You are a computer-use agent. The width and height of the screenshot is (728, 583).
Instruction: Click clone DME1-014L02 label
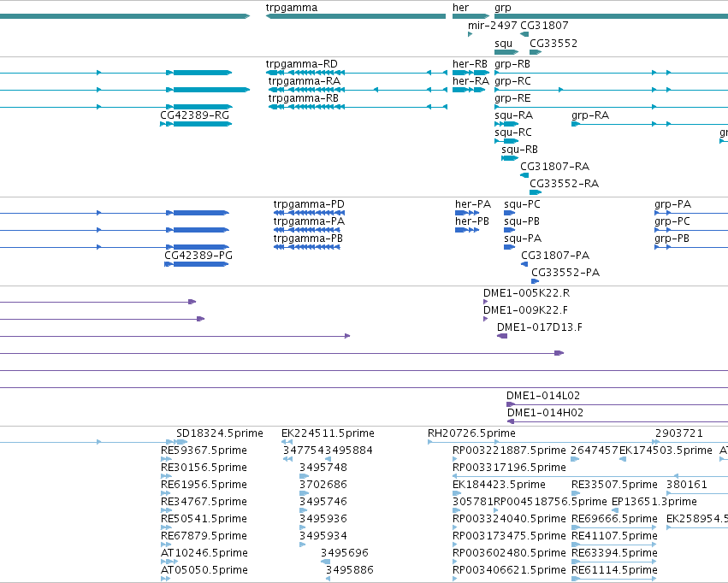click(543, 396)
